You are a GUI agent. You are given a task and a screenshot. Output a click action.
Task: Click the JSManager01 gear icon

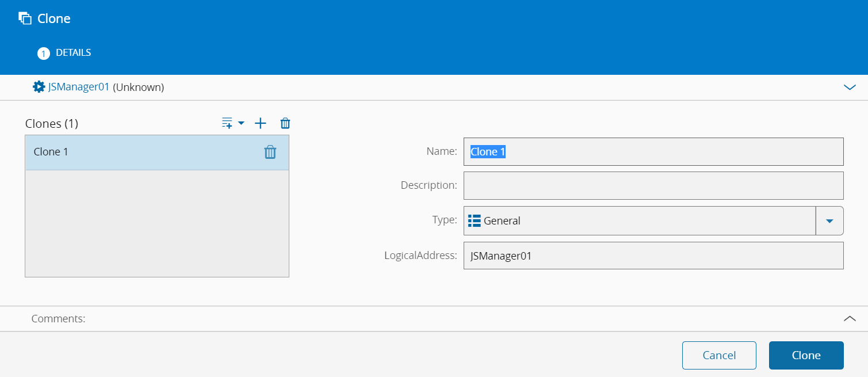pyautogui.click(x=39, y=87)
